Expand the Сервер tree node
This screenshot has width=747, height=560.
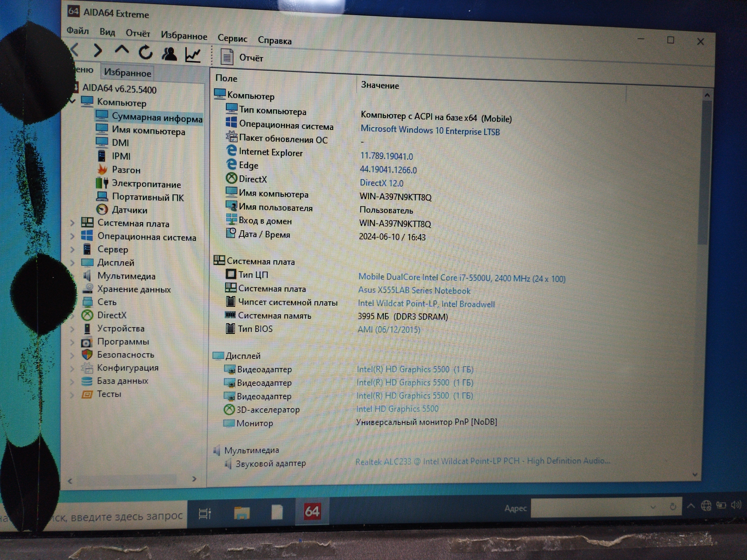pyautogui.click(x=72, y=249)
